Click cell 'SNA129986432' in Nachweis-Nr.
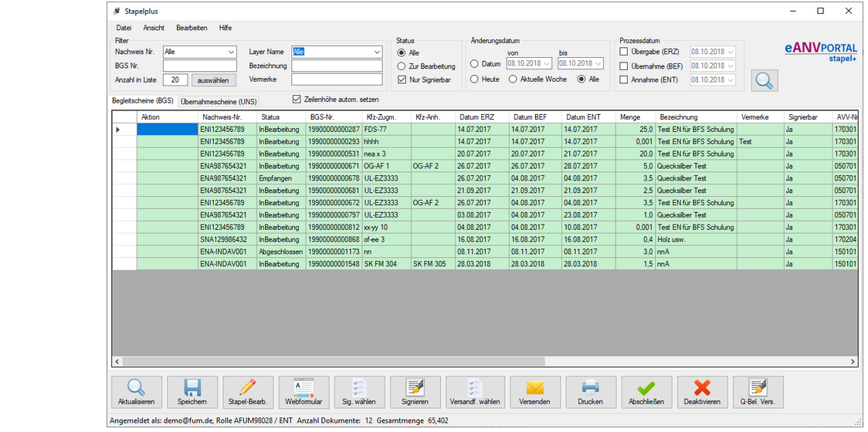The image size is (868, 432). click(x=228, y=239)
